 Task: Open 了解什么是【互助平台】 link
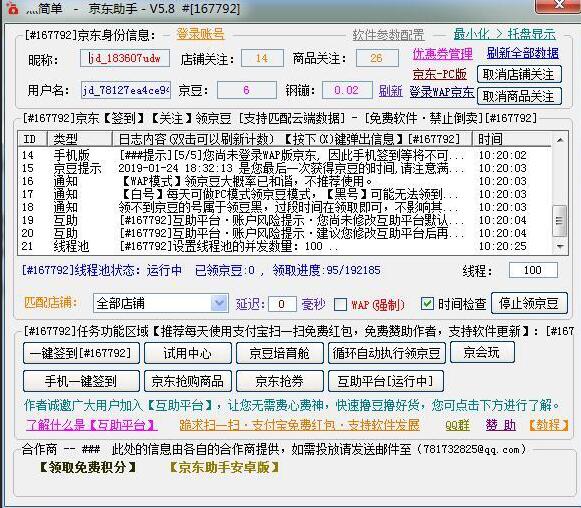[92, 425]
